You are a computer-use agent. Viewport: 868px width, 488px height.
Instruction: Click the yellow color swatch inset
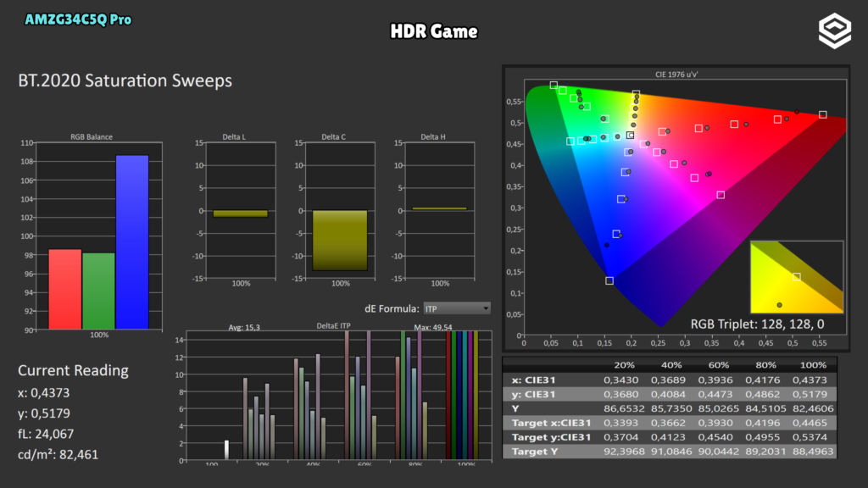tap(797, 277)
